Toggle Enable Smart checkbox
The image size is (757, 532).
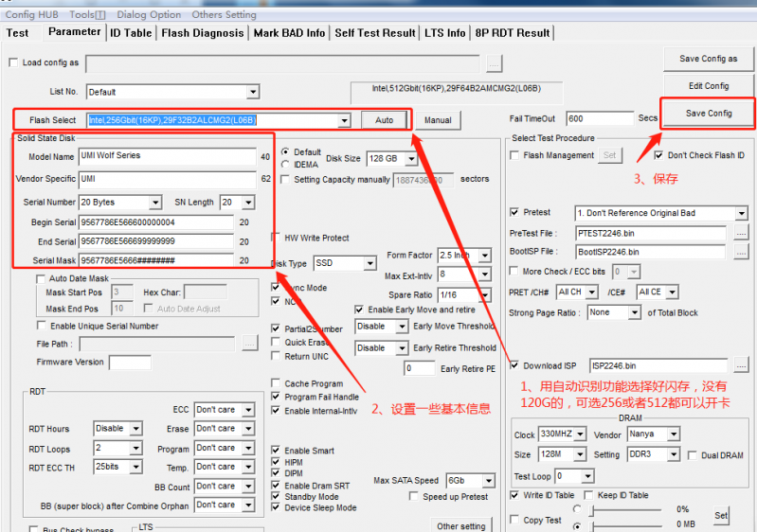(276, 450)
